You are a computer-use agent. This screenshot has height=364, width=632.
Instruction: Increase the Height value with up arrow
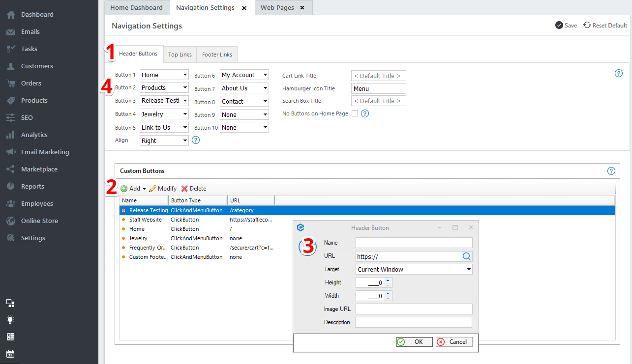pyautogui.click(x=388, y=280)
